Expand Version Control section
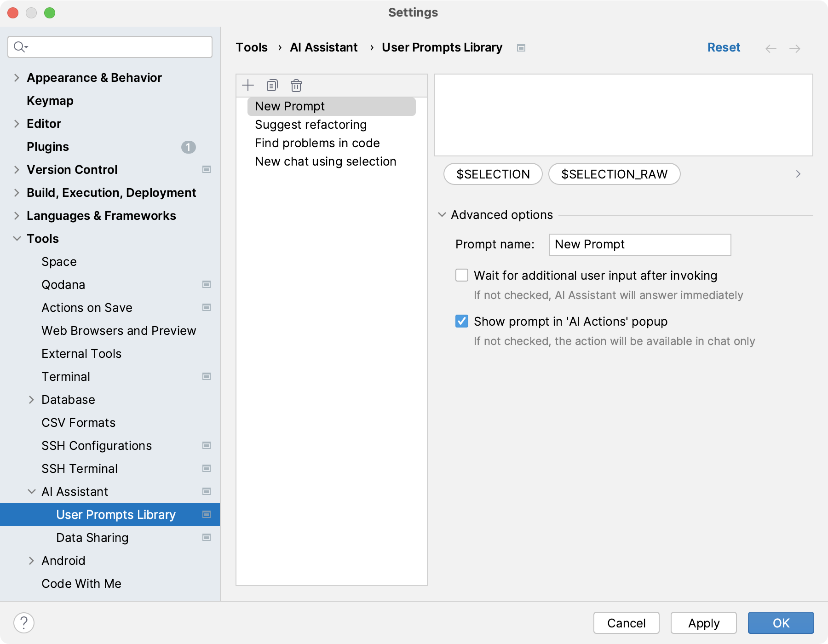This screenshot has width=828, height=644. click(x=17, y=169)
